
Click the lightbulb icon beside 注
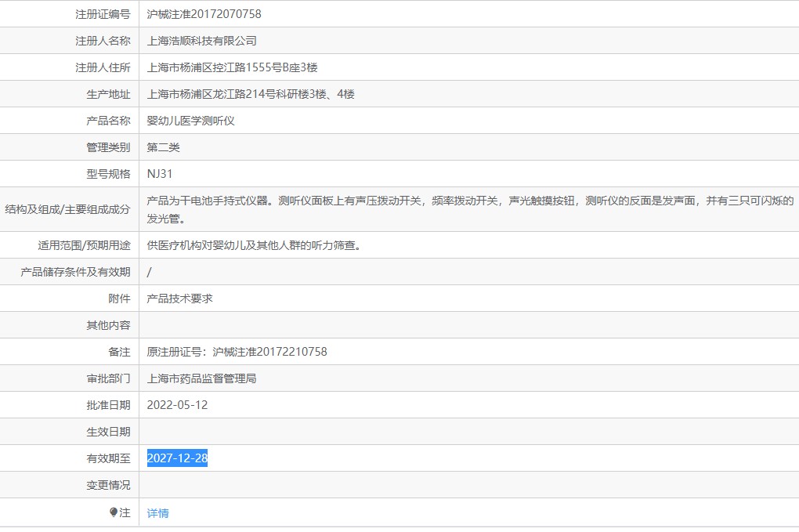[114, 512]
